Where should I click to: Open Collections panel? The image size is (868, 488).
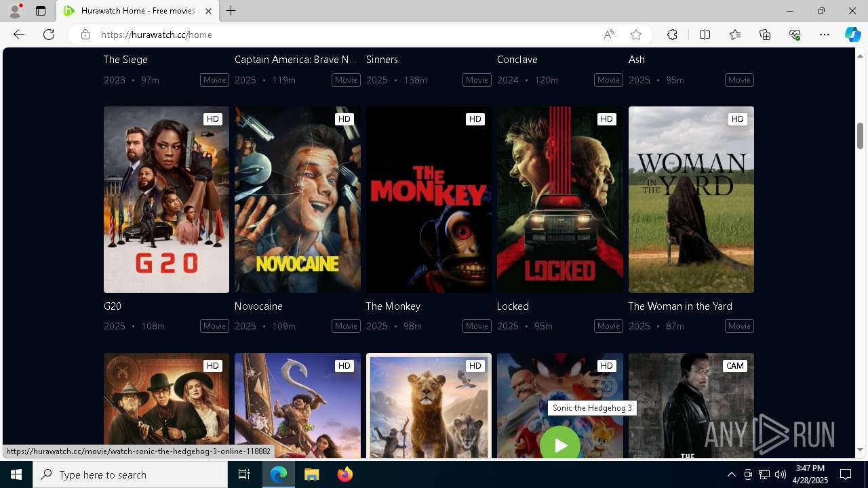coord(765,35)
